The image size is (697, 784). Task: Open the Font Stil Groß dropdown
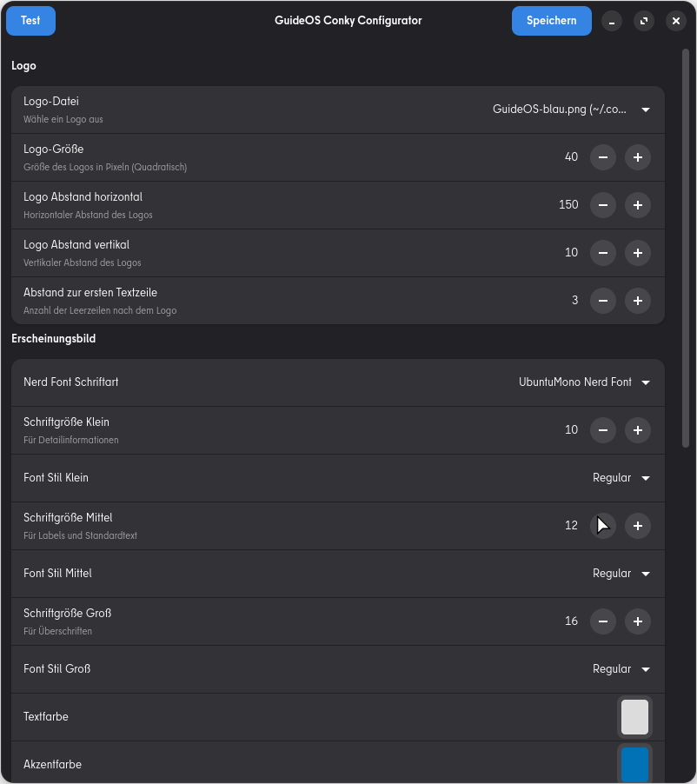pyautogui.click(x=621, y=669)
